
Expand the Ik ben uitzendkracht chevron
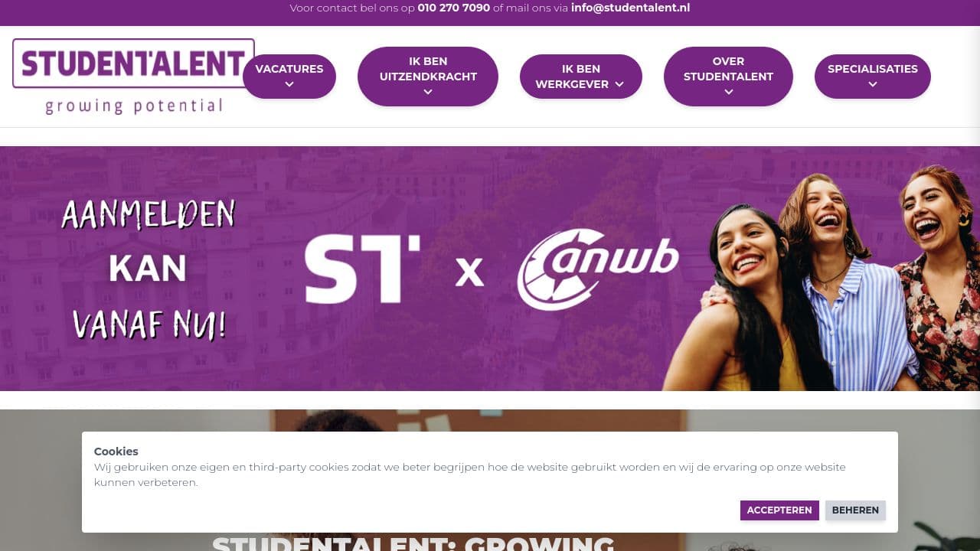point(428,92)
